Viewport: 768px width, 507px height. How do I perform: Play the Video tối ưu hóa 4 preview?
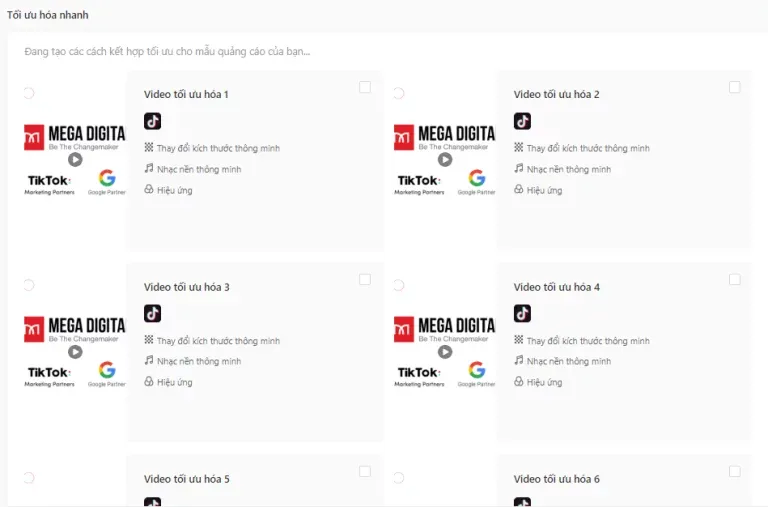click(x=445, y=352)
